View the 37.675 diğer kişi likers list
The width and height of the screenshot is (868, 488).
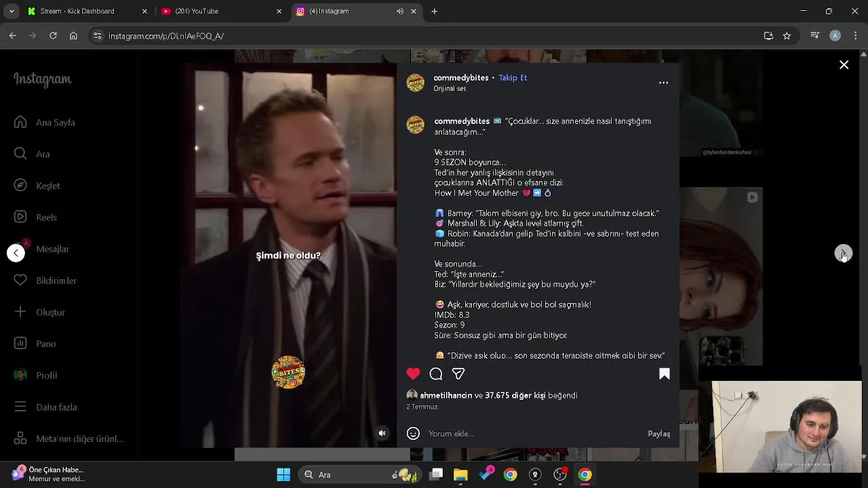point(515,395)
